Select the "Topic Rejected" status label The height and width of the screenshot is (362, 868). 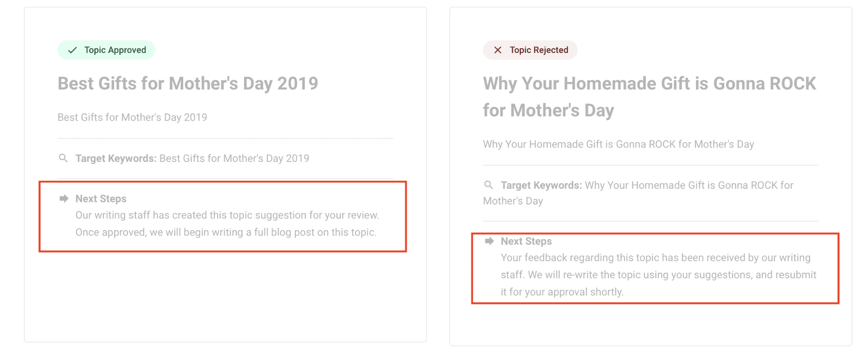pos(539,50)
